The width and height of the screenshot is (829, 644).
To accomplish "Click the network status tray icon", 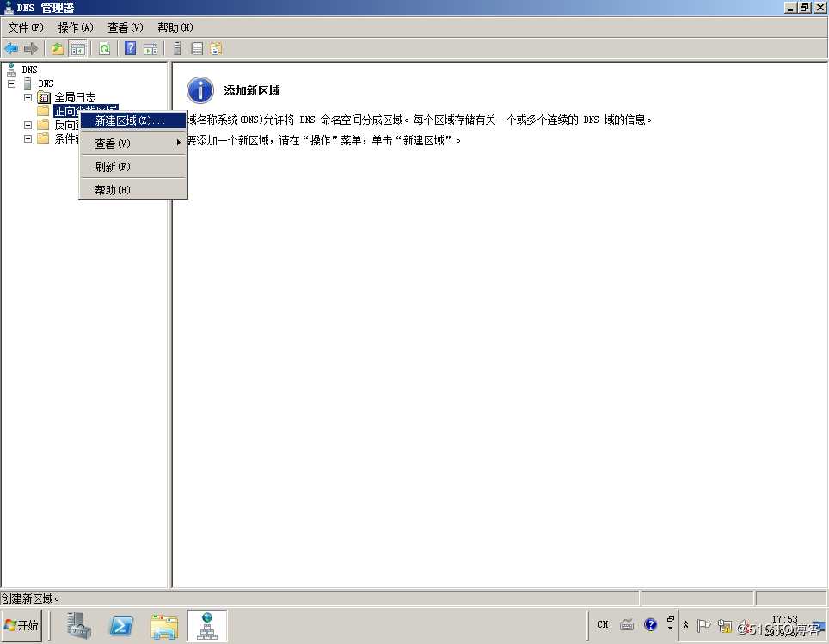I will (725, 626).
